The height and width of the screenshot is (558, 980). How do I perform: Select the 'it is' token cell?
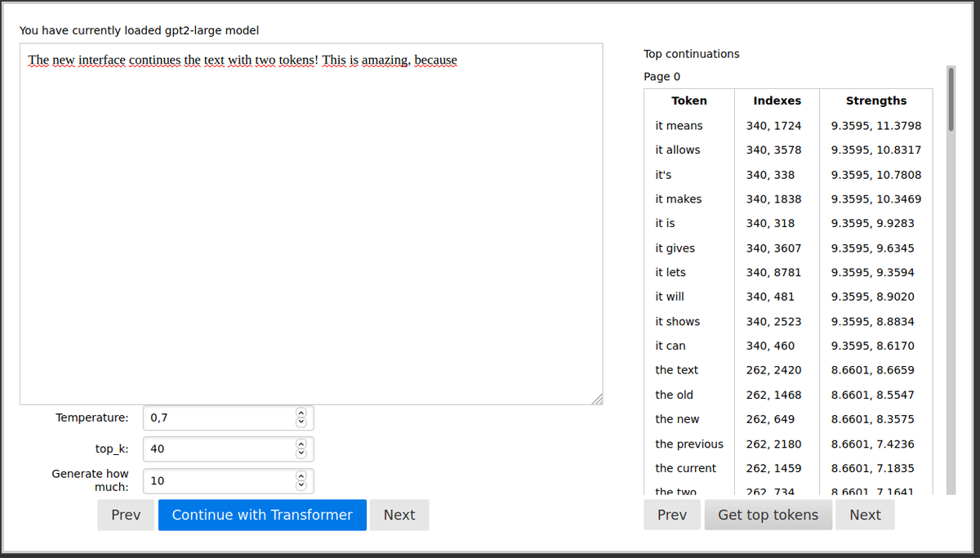[x=689, y=223]
